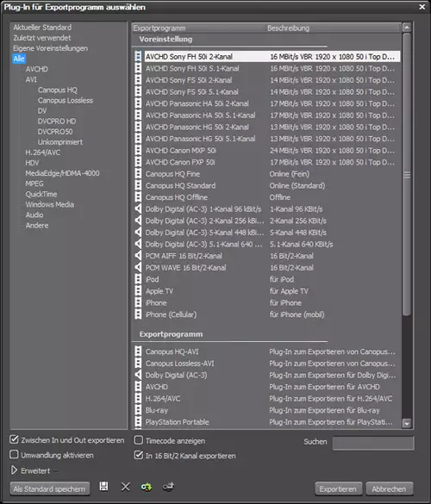Select Canopus Lossless under AVI

pos(66,100)
